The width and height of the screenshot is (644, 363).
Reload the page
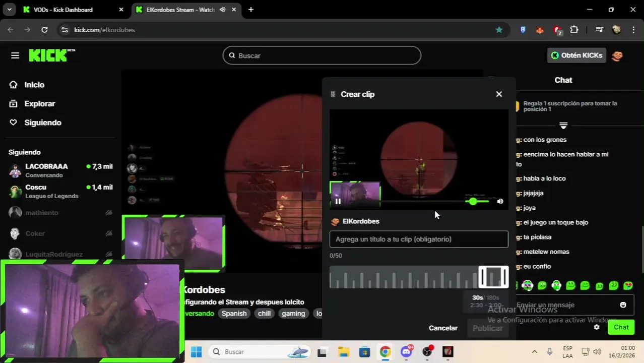pyautogui.click(x=44, y=30)
